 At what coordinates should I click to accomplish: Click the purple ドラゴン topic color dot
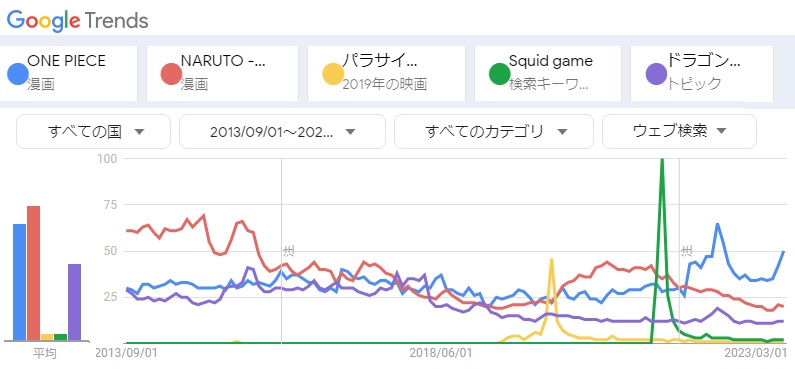(656, 73)
